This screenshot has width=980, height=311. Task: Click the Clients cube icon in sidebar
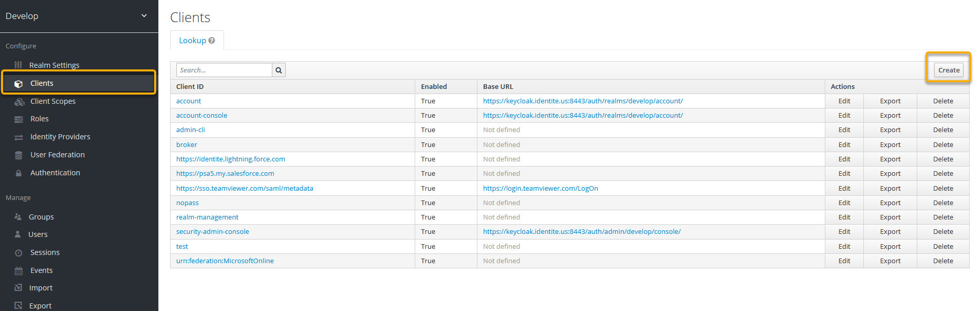click(19, 84)
